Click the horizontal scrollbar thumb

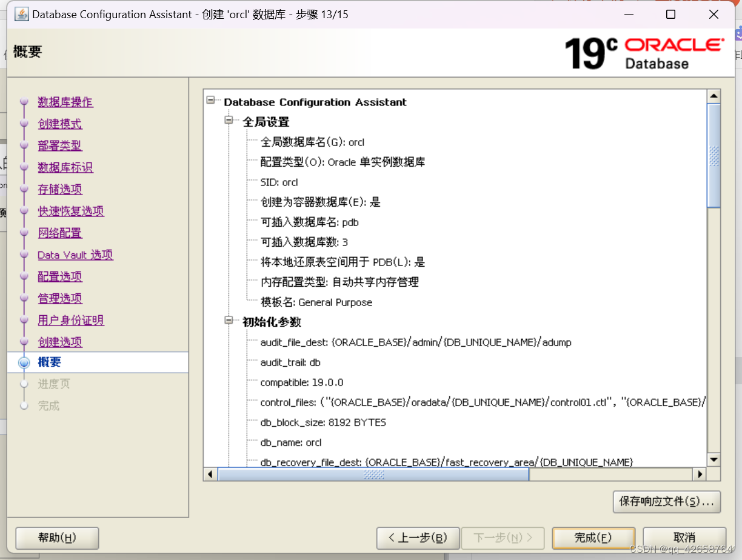coord(373,474)
